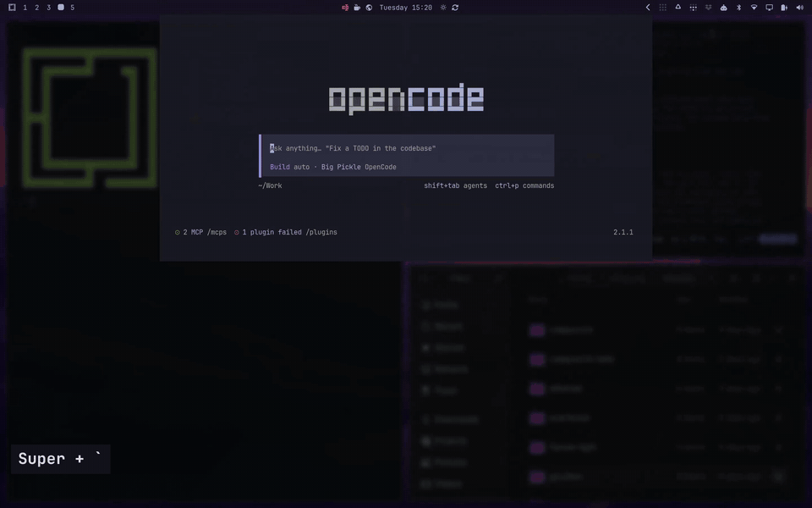Screen dimensions: 812x508
Task: Open the Tuesday 15:20 clock
Action: coord(405,8)
